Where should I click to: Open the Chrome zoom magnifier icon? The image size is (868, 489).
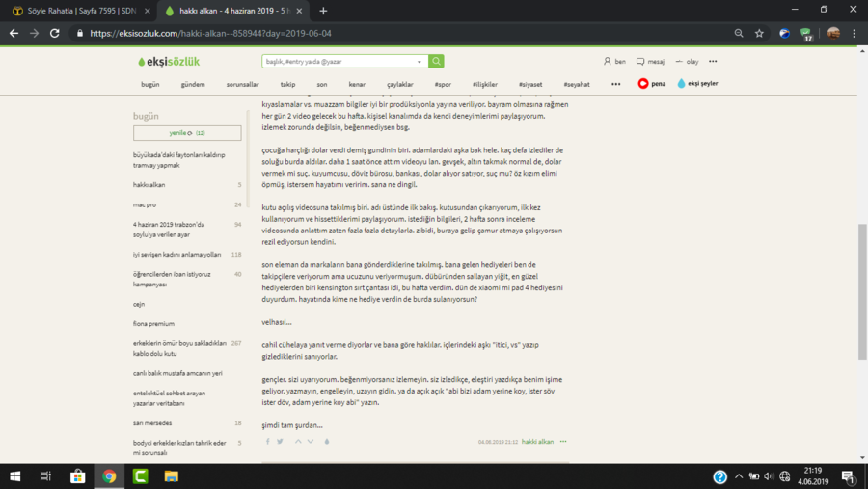[739, 33]
